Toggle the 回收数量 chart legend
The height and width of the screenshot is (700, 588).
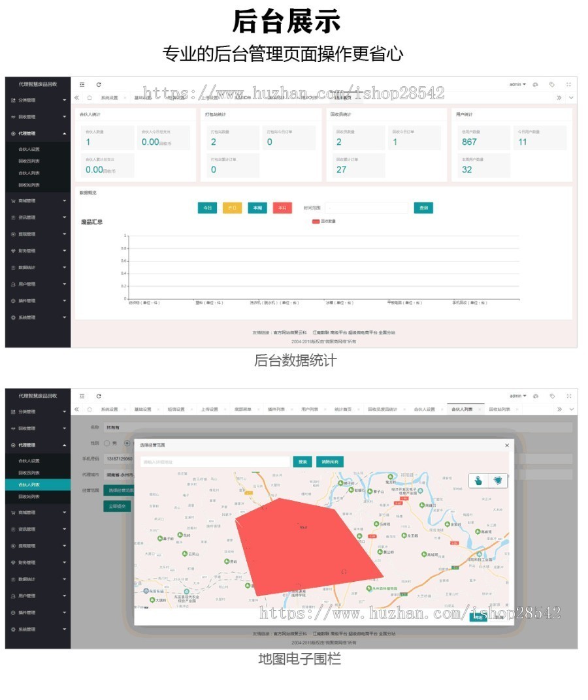pos(323,221)
